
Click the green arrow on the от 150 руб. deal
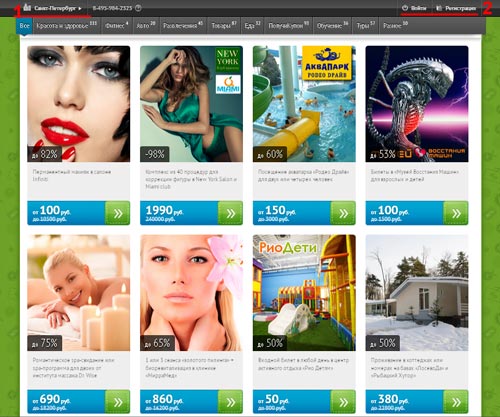343,213
